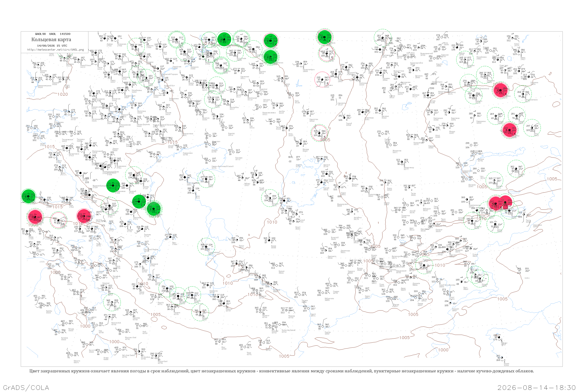The height and width of the screenshot is (392, 588).
Task: Select the 'Михайловка 34352' station label
Action: point(136,91)
